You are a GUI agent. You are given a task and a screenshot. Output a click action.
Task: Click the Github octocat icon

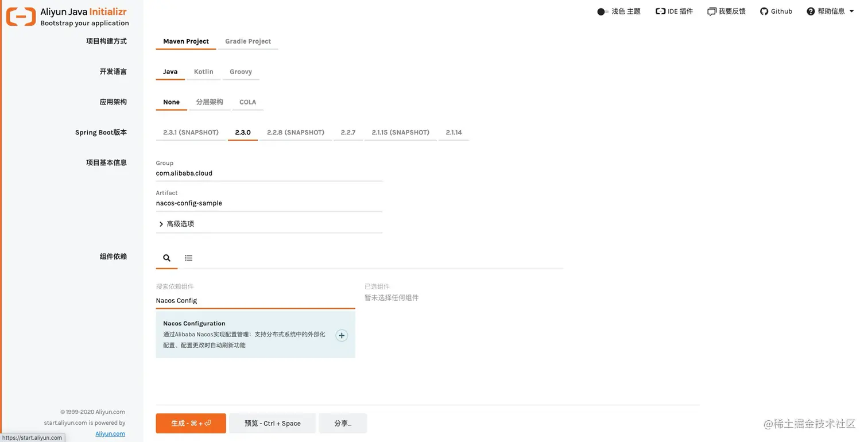click(764, 11)
